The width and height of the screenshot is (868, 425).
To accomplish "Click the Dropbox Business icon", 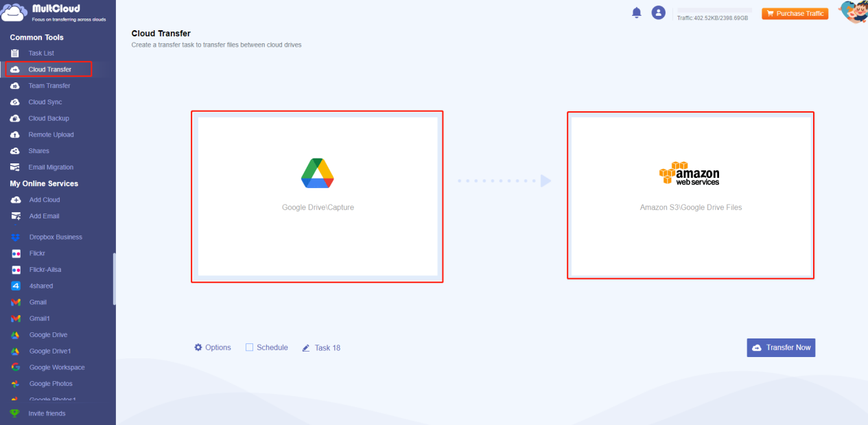I will coord(16,237).
